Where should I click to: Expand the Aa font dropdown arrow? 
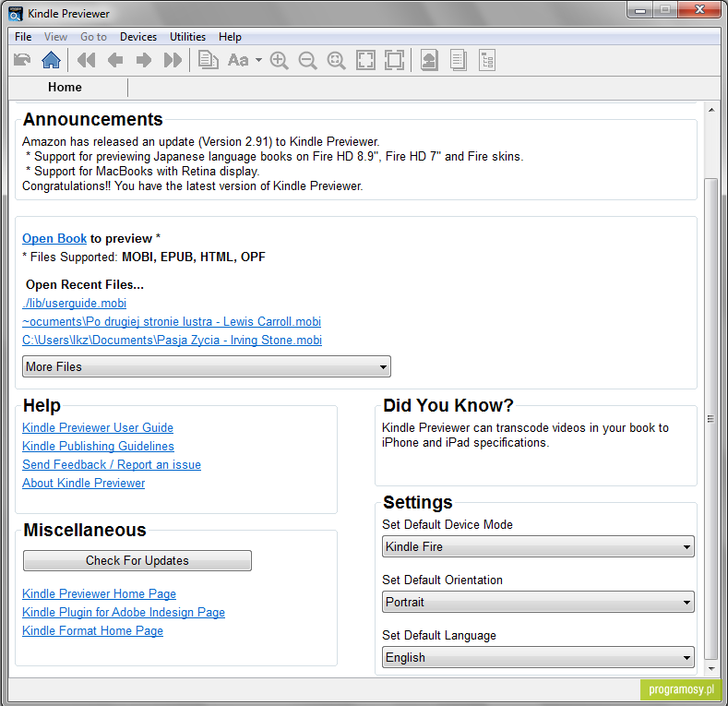coord(258,60)
